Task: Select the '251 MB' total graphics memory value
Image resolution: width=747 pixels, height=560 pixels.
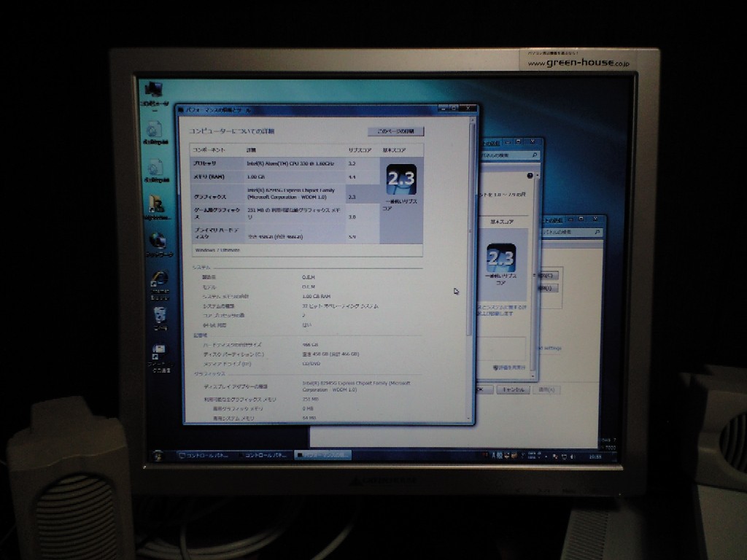Action: (x=310, y=400)
